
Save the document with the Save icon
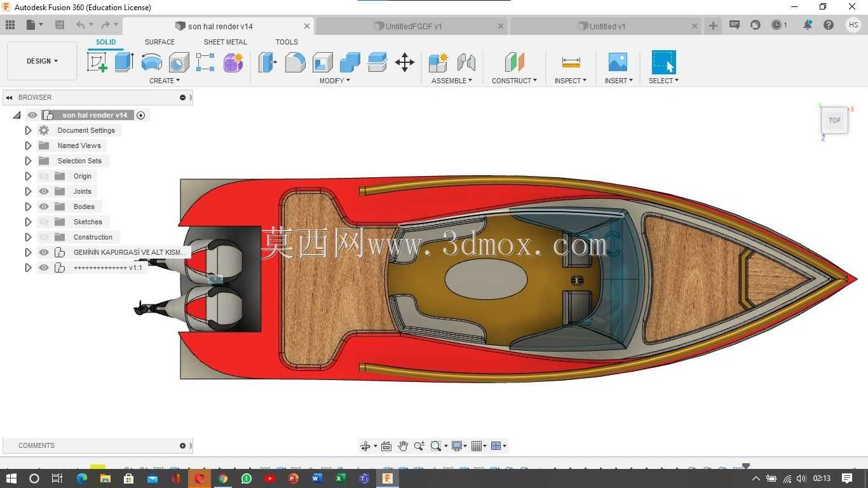(59, 25)
